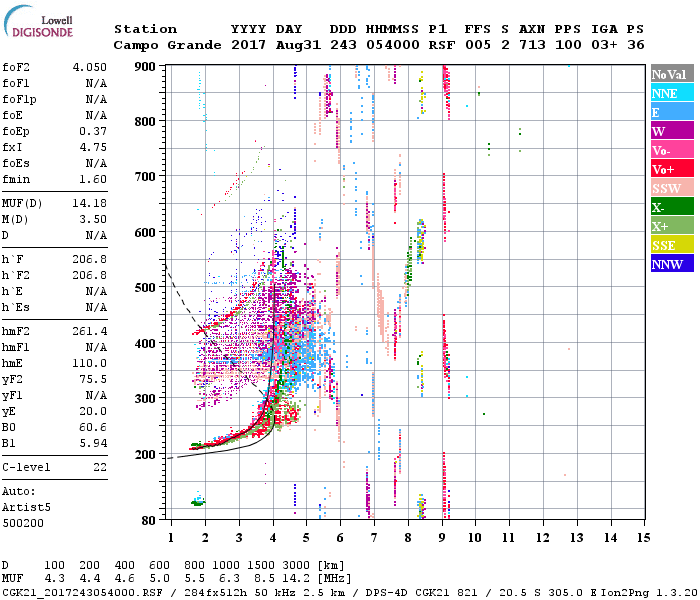The height and width of the screenshot is (600, 700).
Task: Click the 900 km height axis label
Action: (145, 67)
